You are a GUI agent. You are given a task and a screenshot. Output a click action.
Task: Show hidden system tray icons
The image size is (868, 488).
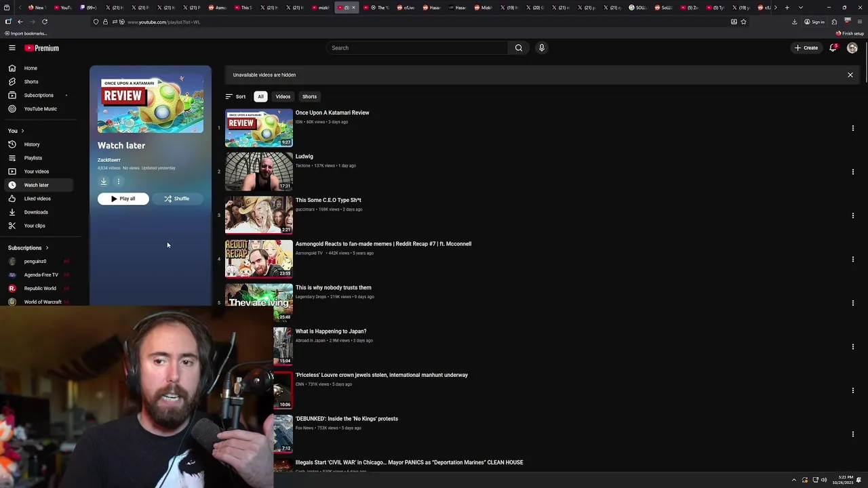[793, 480]
